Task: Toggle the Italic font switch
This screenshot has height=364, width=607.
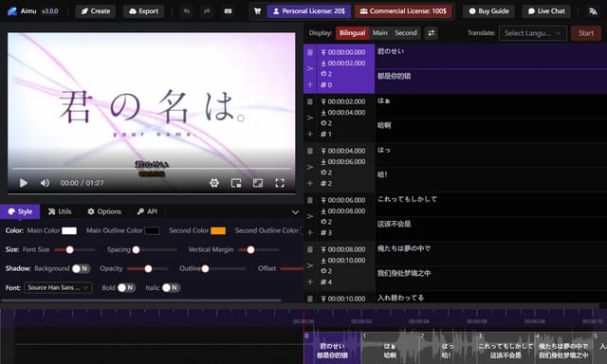Action: click(171, 287)
